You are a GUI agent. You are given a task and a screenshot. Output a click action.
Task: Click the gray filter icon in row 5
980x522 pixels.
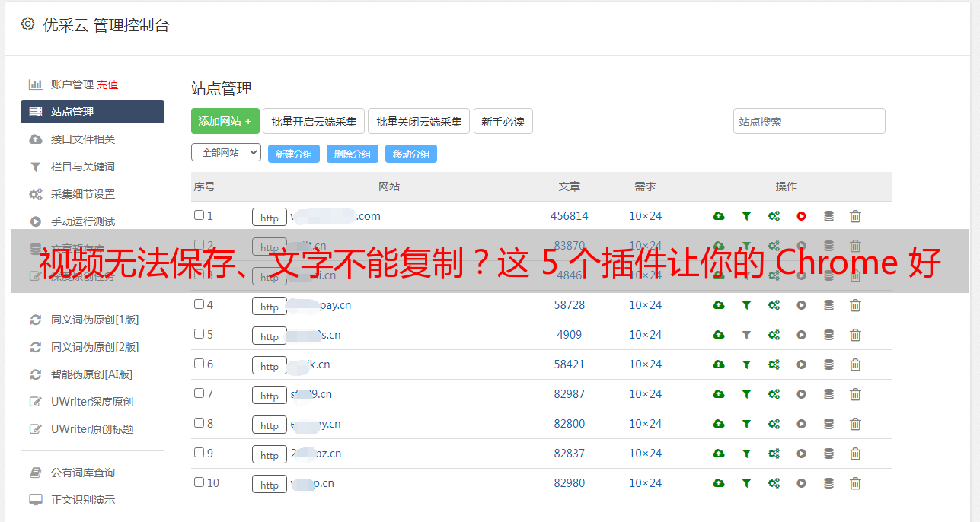click(746, 335)
